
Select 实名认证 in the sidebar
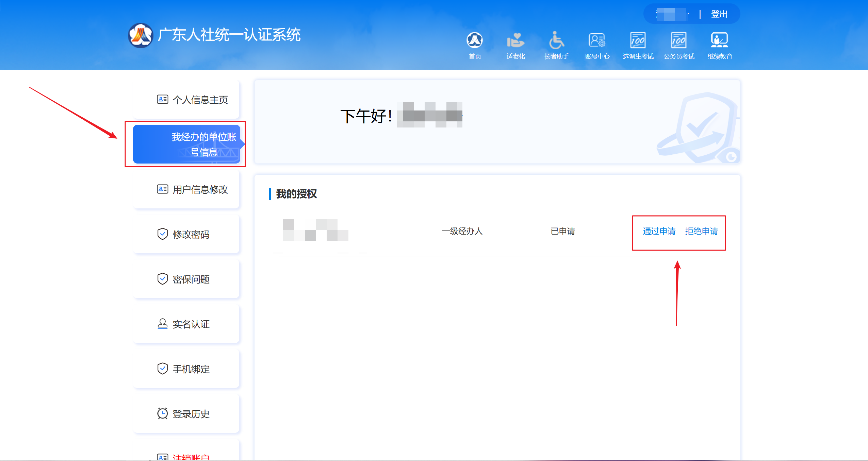[184, 324]
